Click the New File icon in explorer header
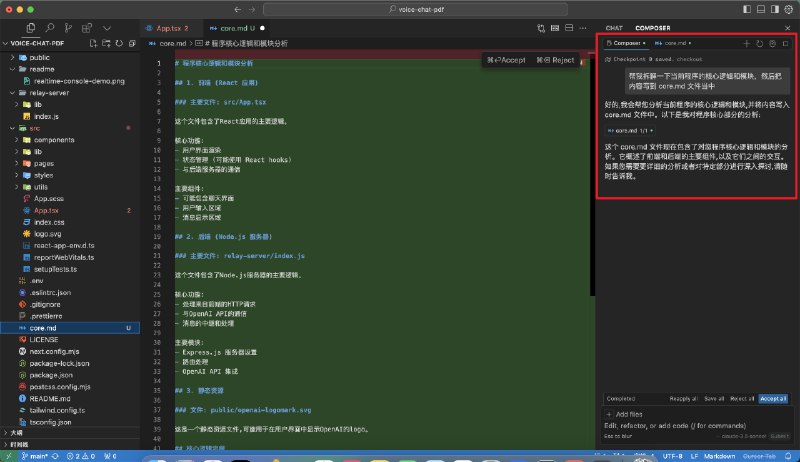 [93, 43]
